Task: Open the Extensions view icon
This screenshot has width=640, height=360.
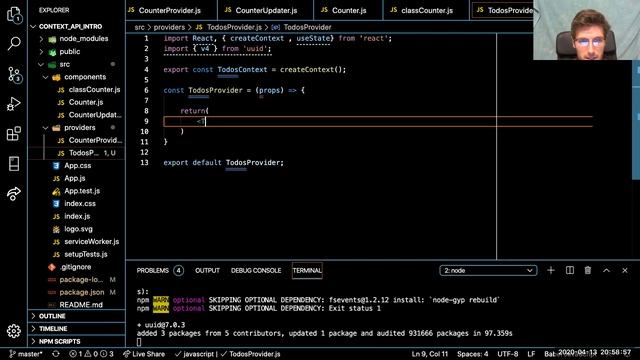Action: point(14,133)
